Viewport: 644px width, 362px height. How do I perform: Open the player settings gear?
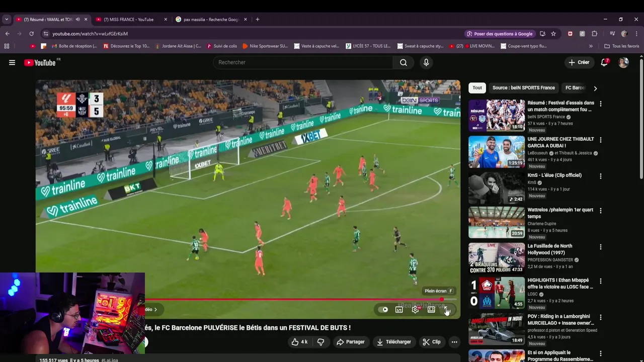(415, 310)
